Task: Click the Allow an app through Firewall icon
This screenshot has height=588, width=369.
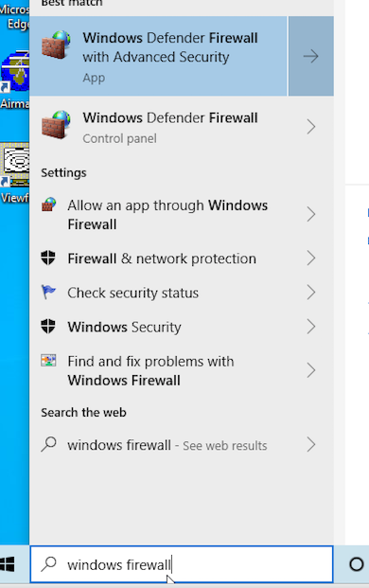Action: point(48,205)
